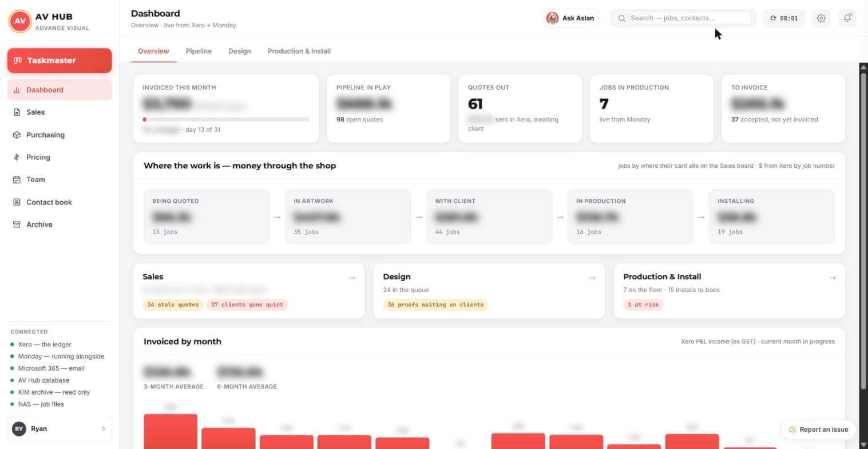Open the Pipeline In Play card
868x449 pixels.
389,109
